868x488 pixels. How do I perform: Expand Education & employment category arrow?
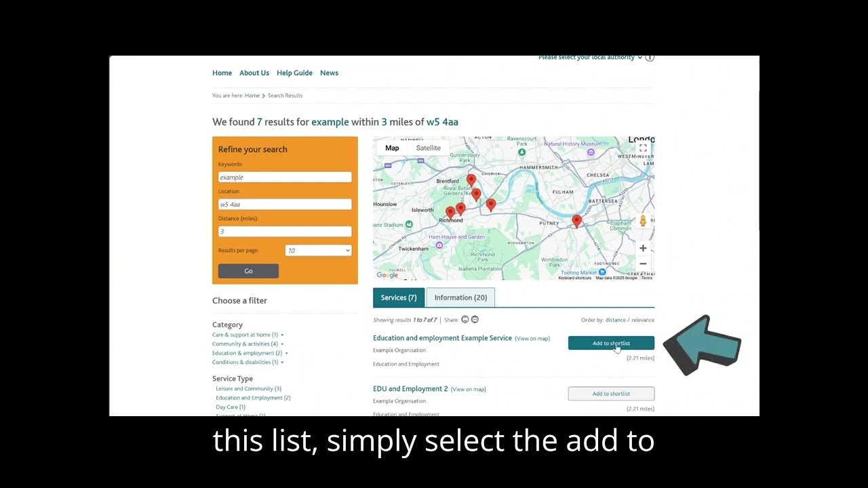point(286,353)
